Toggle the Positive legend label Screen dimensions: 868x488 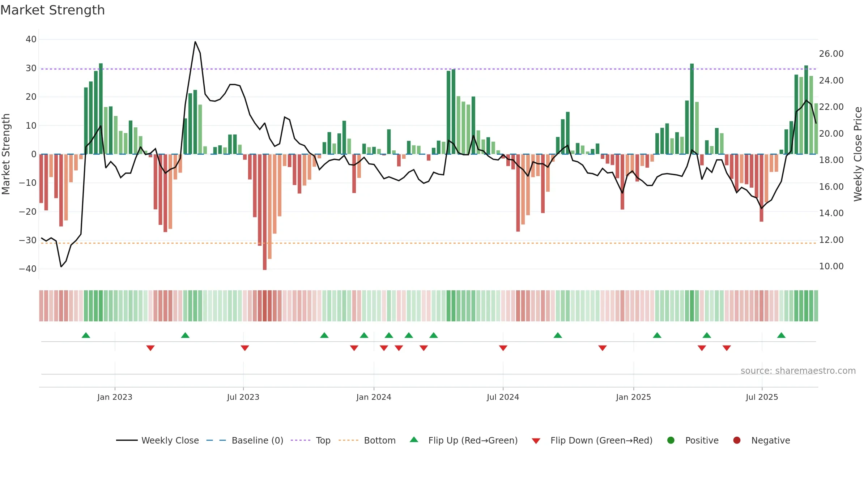tap(702, 440)
